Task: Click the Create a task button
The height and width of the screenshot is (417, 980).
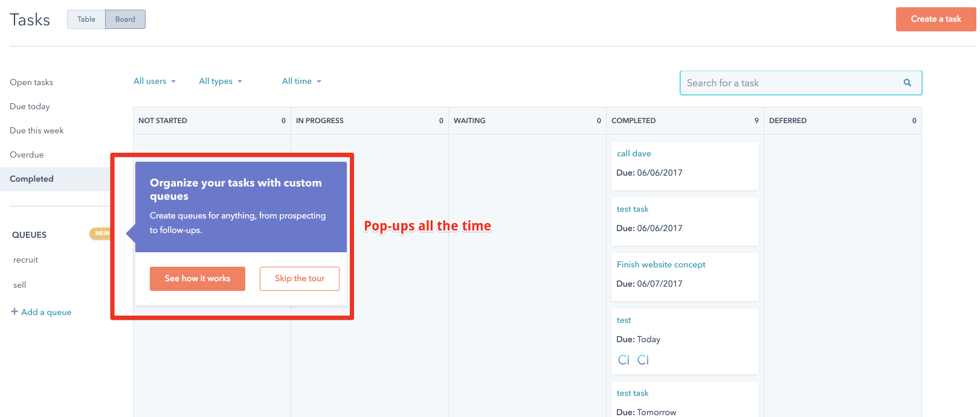Action: (x=936, y=19)
